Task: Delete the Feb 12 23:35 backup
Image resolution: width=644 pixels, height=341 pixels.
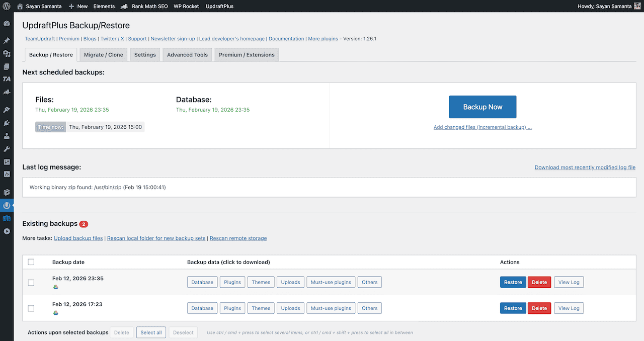Action: point(539,282)
